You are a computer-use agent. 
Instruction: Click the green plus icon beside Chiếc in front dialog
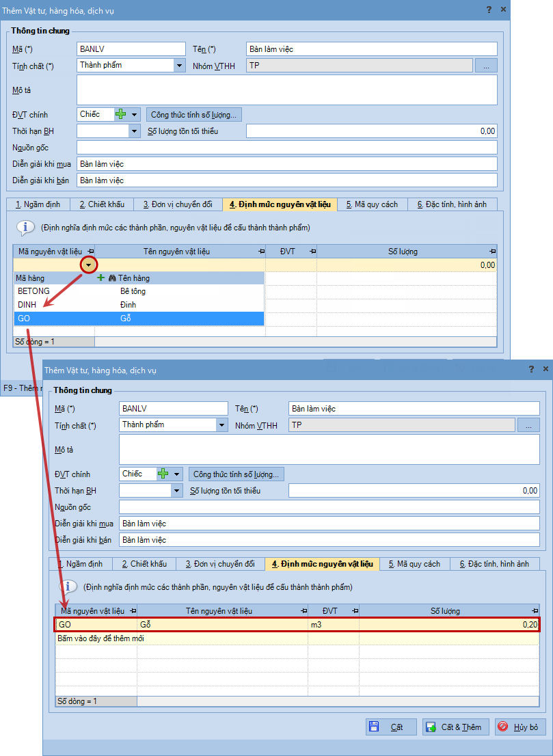click(163, 474)
